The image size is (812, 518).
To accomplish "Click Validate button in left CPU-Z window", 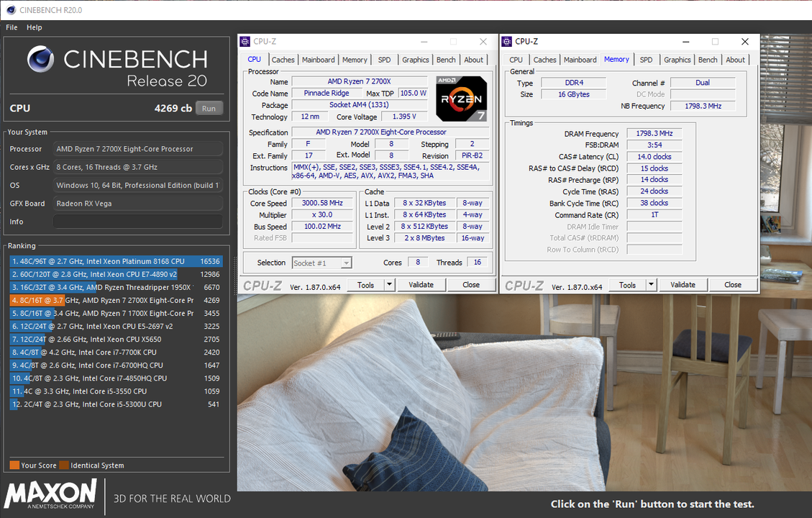I will [421, 285].
